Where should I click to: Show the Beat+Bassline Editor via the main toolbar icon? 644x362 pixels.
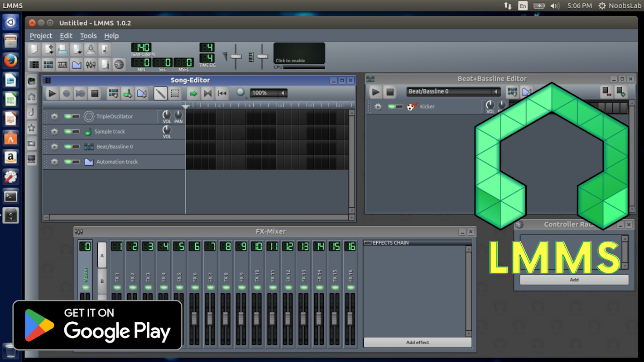coord(48,65)
